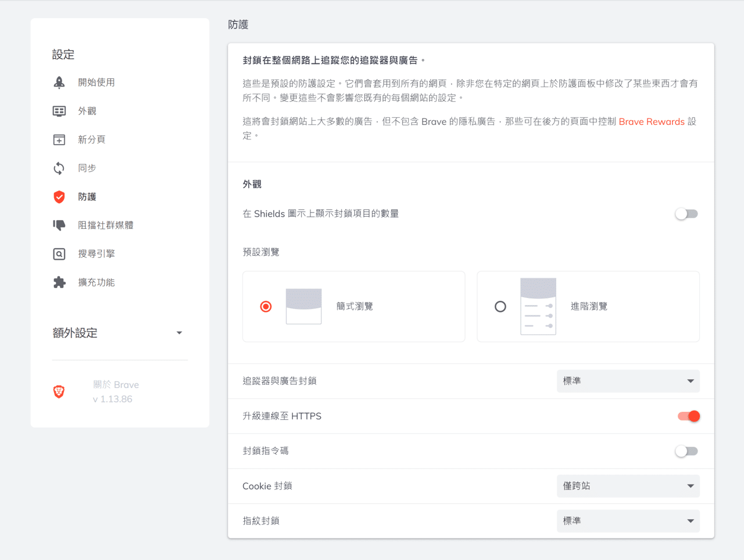Click the 簡式瀏覽 label text
Viewport: 744px width, 560px height.
click(x=355, y=306)
